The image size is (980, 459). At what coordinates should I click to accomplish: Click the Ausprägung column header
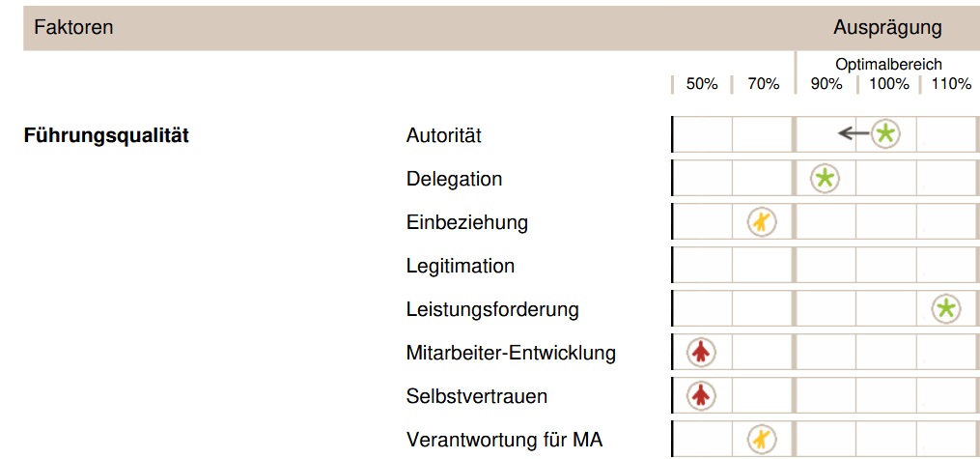click(887, 27)
